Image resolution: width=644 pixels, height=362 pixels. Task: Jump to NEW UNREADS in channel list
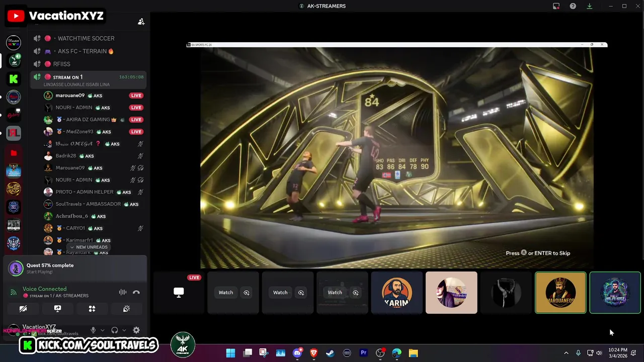tap(89, 247)
